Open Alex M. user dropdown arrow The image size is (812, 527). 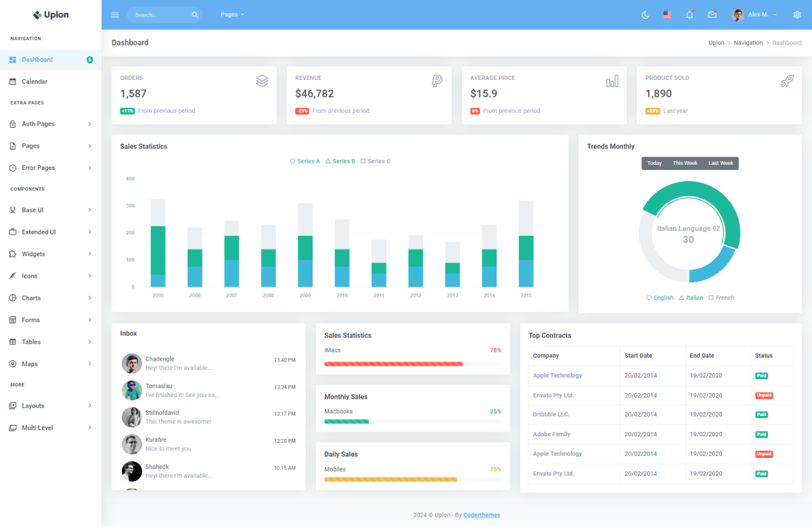point(775,15)
